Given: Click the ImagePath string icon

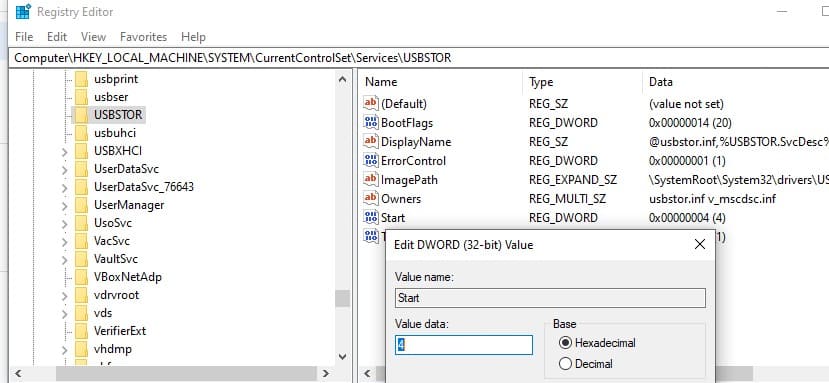Looking at the screenshot, I should tap(371, 180).
